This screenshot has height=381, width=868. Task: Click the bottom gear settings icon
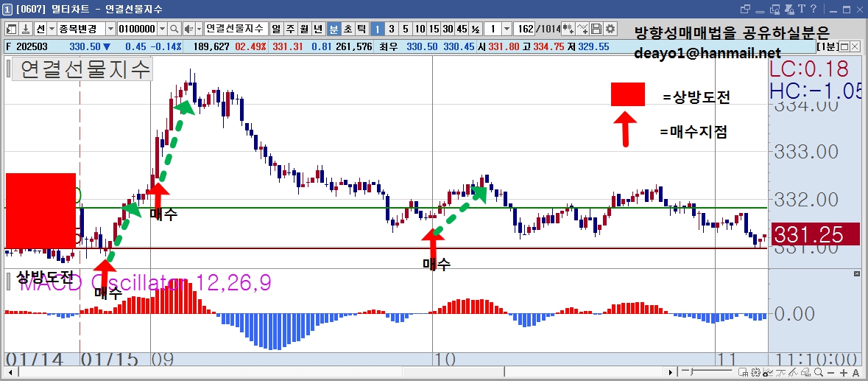pyautogui.click(x=755, y=372)
